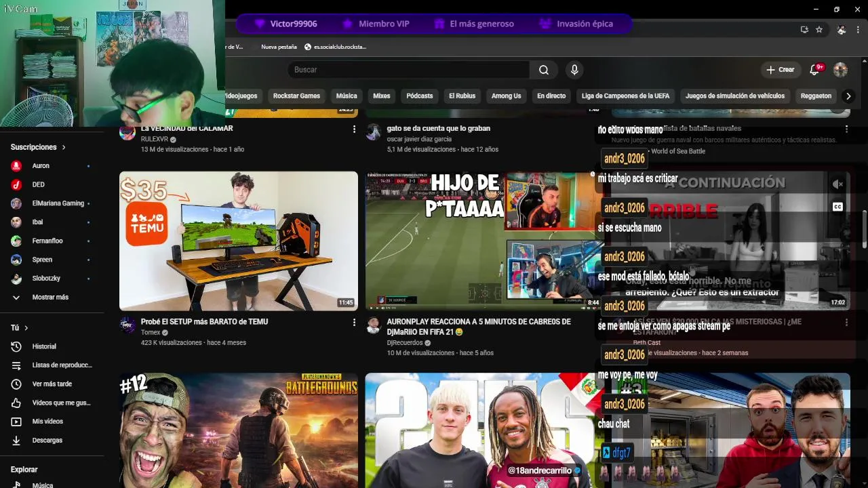Bookmark page with the star icon
The height and width of the screenshot is (488, 868).
(819, 30)
